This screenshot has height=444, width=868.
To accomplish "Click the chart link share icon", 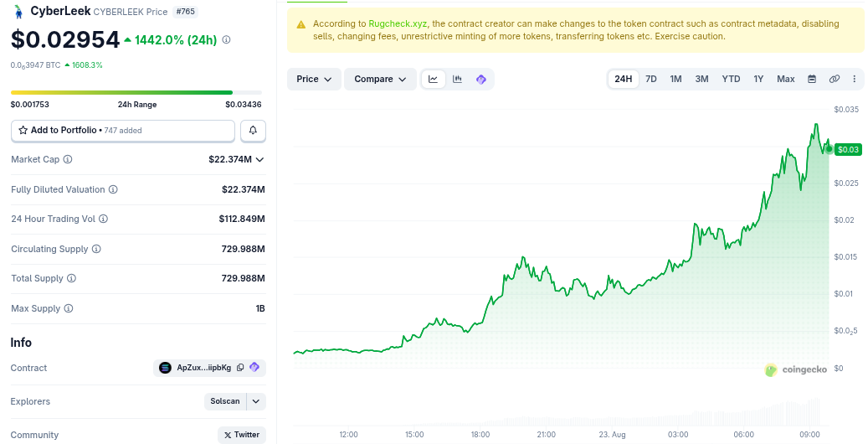I will [835, 80].
